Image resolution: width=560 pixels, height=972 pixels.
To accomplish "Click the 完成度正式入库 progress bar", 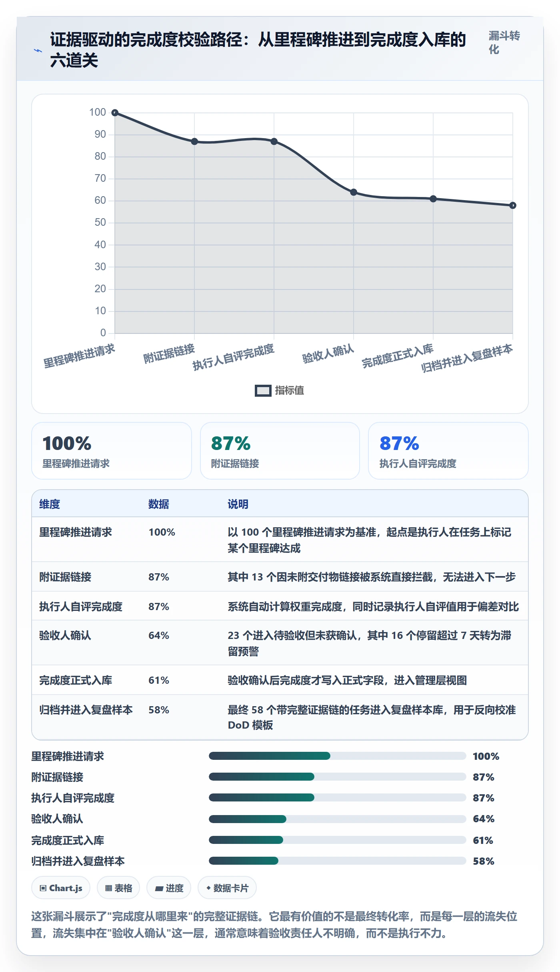I will point(337,840).
